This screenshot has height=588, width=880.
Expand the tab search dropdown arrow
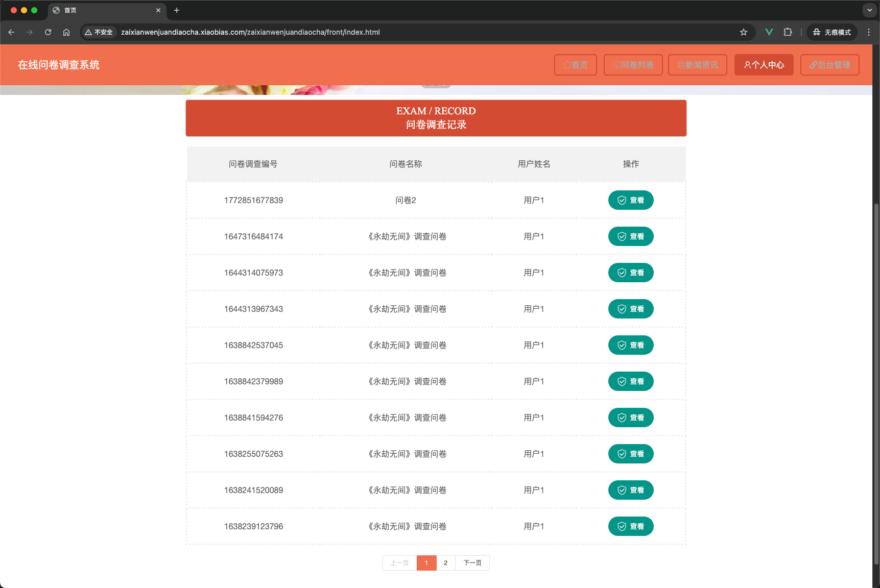pos(870,10)
